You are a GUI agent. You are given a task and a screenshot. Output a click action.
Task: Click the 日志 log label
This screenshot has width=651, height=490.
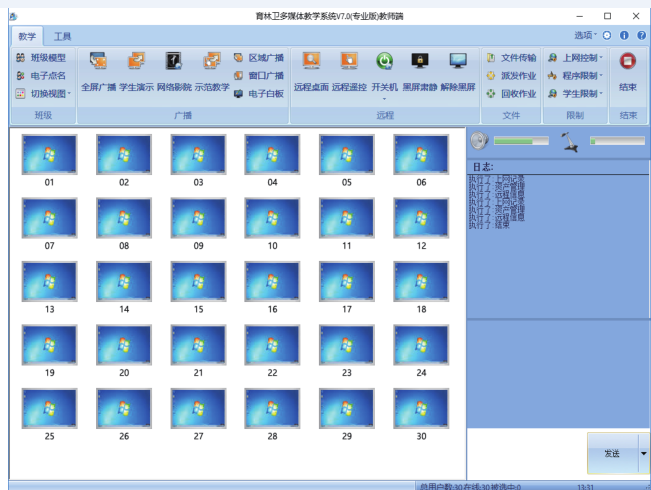[x=483, y=167]
